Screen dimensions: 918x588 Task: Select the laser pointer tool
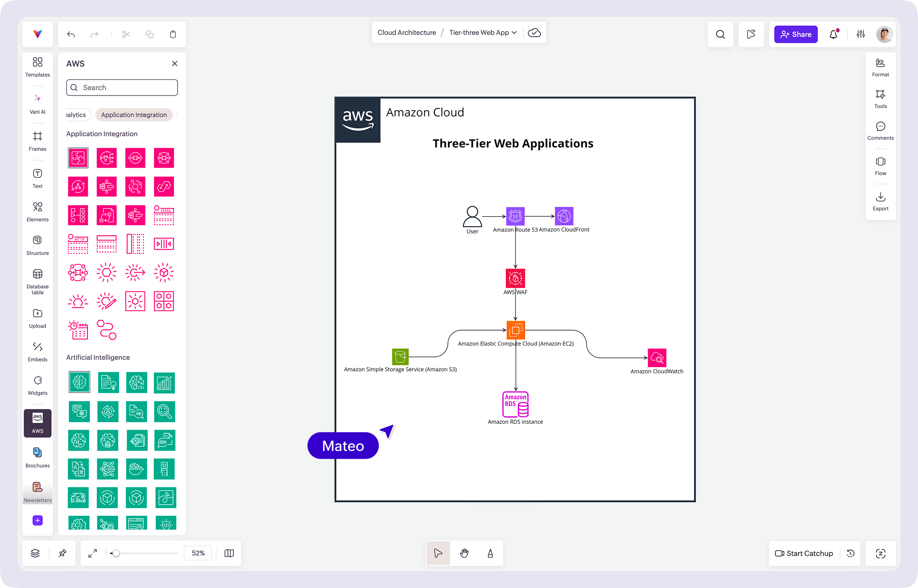coord(490,553)
